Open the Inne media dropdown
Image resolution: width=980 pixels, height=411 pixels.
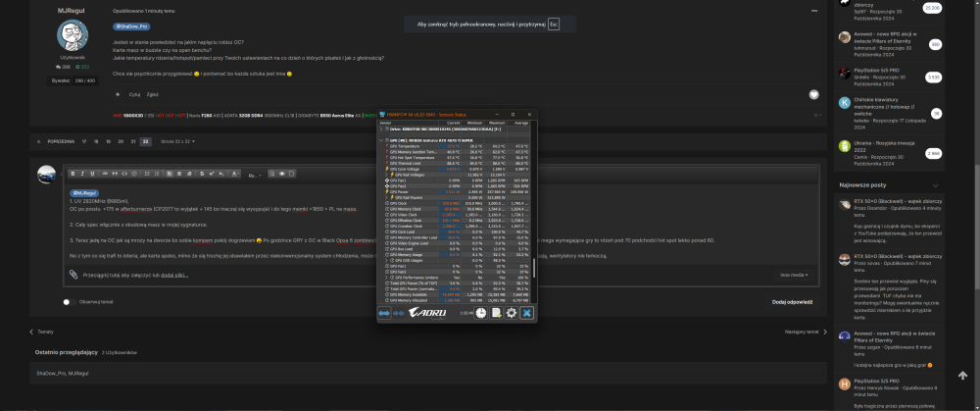click(794, 275)
